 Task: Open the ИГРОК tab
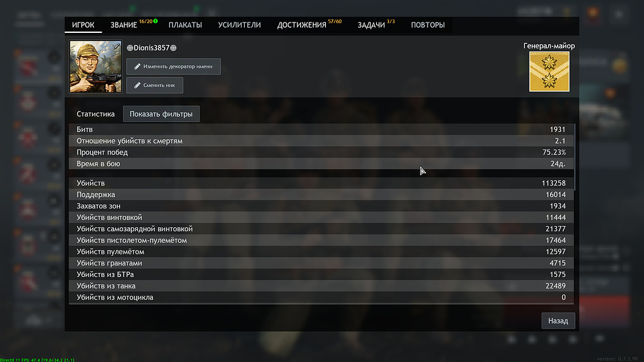(x=83, y=25)
